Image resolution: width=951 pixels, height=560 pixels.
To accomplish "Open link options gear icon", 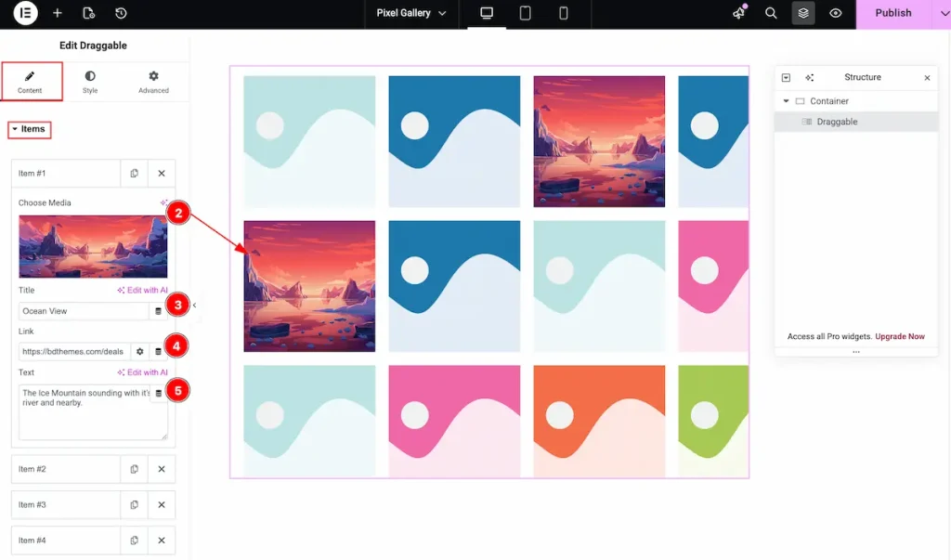I will tap(140, 352).
